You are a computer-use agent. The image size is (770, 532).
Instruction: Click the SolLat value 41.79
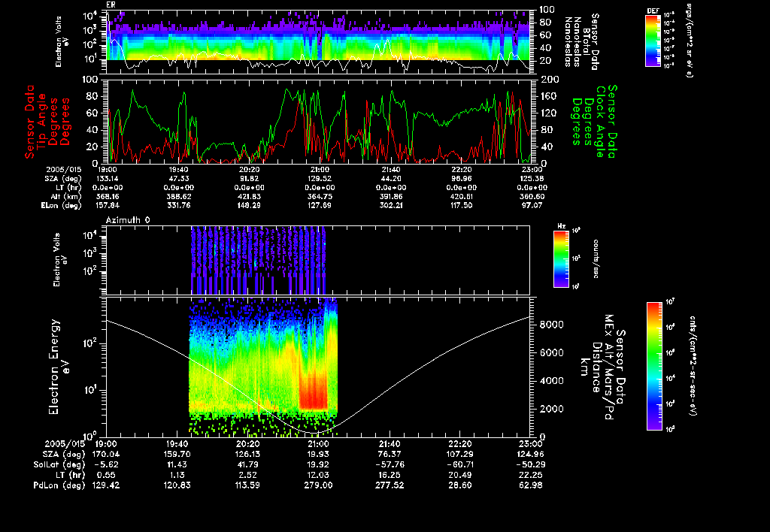pos(248,464)
